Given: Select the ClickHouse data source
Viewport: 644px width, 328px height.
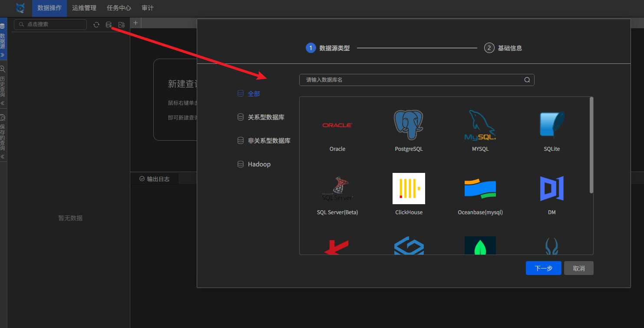Looking at the screenshot, I should tap(409, 195).
